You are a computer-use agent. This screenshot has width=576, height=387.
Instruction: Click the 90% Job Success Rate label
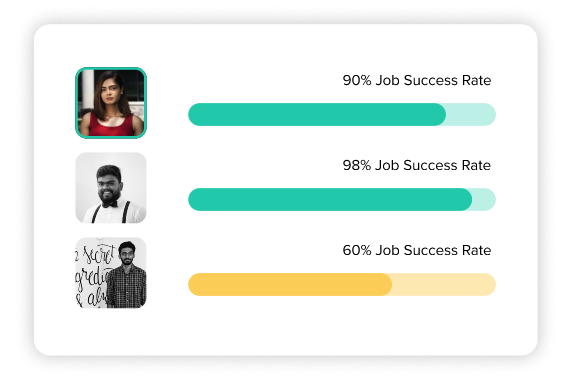[417, 80]
